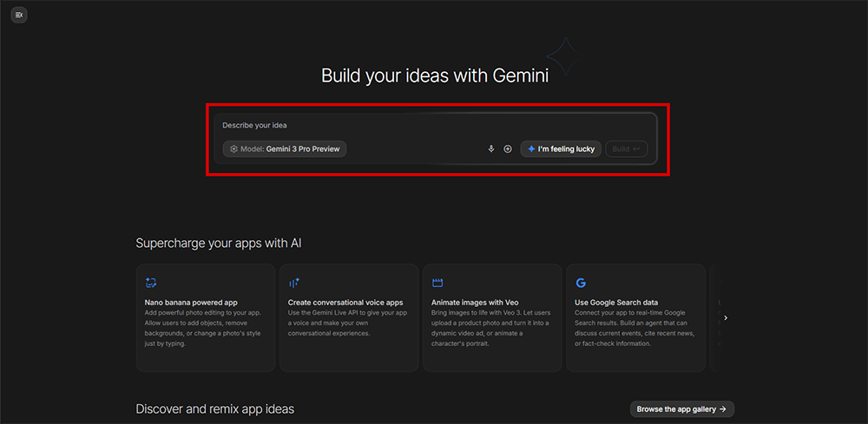Select the Nano banana powered app title
The height and width of the screenshot is (424, 868).
(191, 303)
